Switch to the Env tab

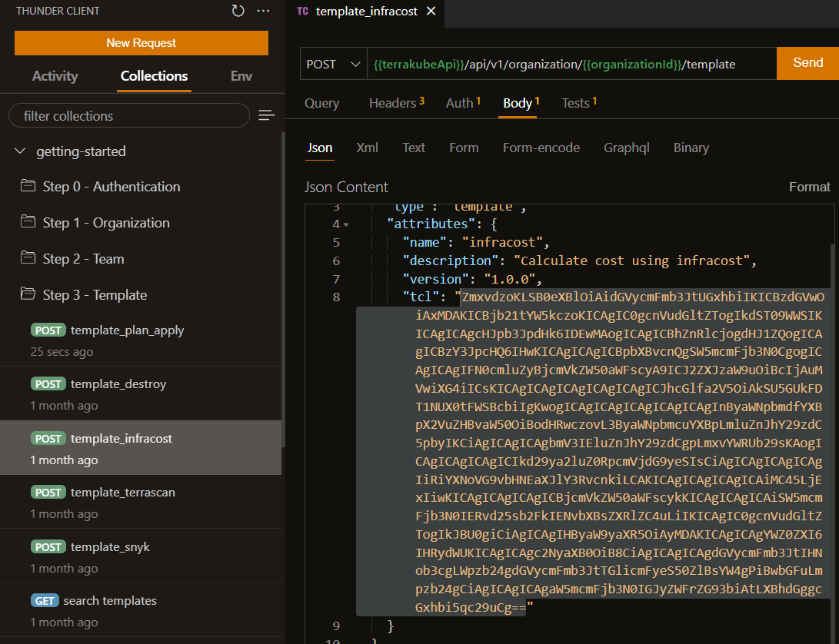tap(241, 76)
